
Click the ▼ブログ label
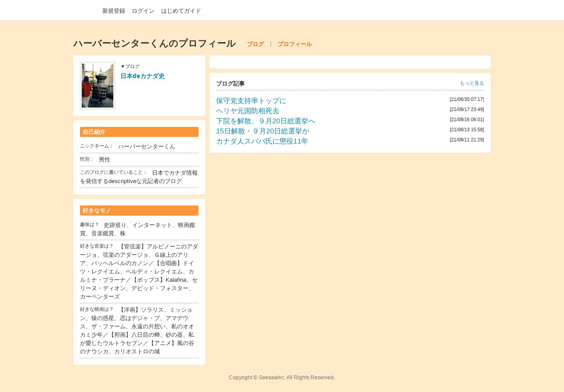point(130,67)
